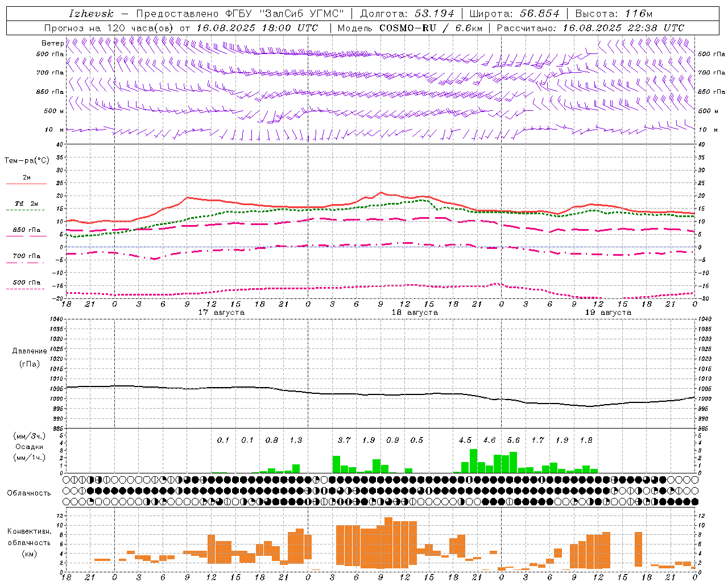The width and height of the screenshot is (728, 582).
Task: Select the 1.3 precipitation total
Action: [296, 440]
